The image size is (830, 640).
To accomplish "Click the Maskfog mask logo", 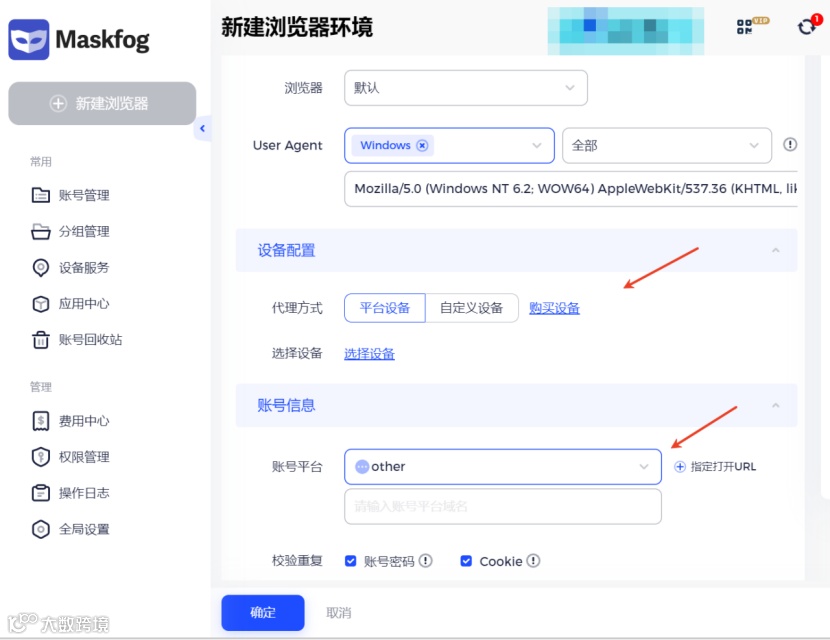I will point(29,40).
